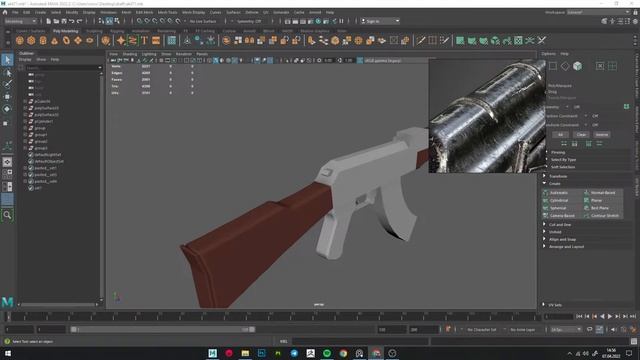The height and width of the screenshot is (360, 640).
Task: Toggle Select by Hierarchy mode
Action: pyautogui.click(x=101, y=21)
